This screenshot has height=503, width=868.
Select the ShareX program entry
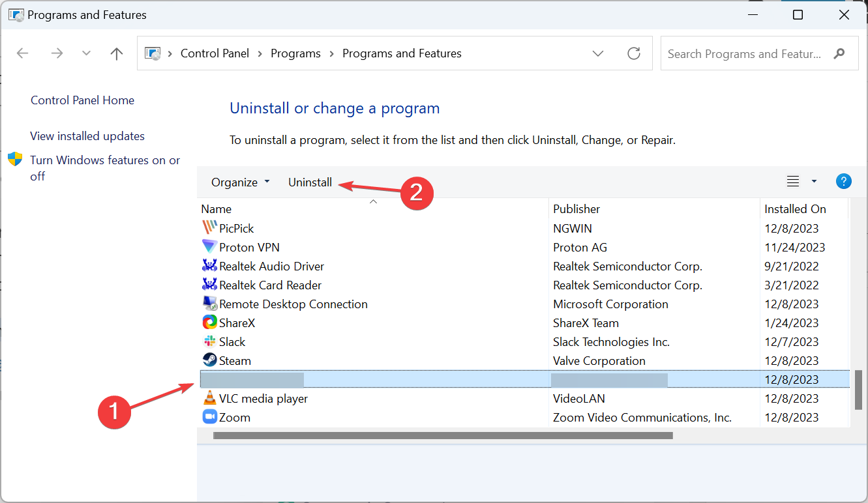524,323
